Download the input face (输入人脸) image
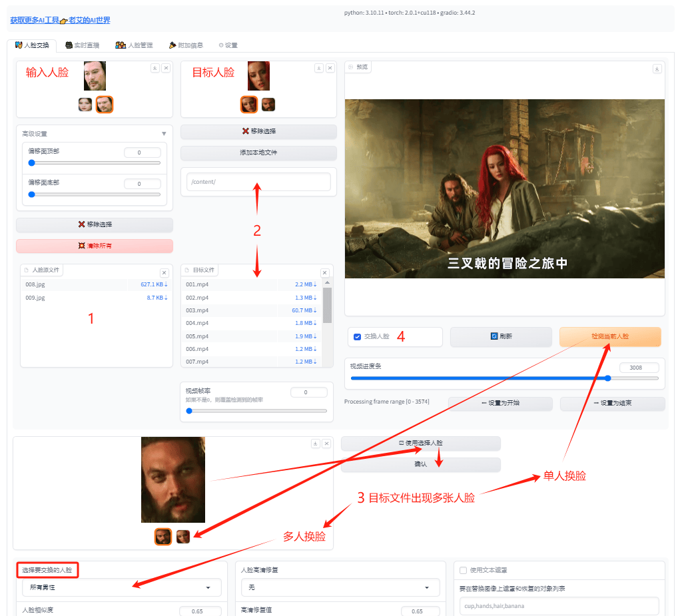The image size is (682, 616). click(155, 68)
